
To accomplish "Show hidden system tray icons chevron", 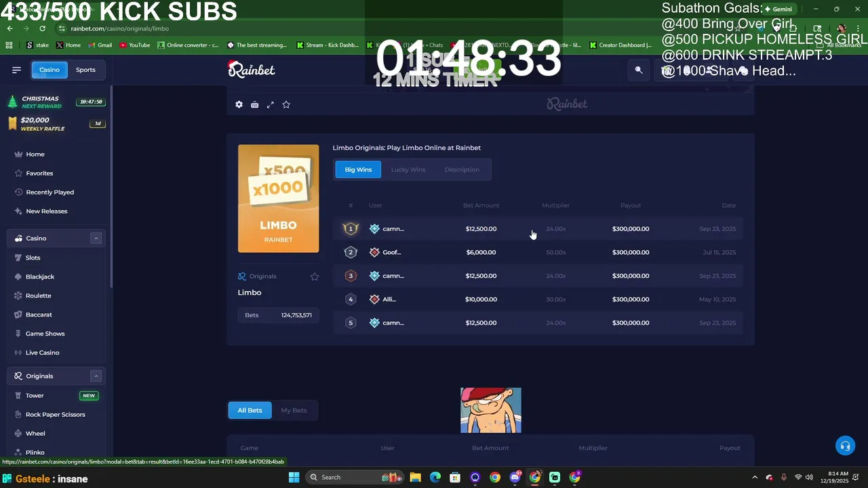I will [755, 477].
